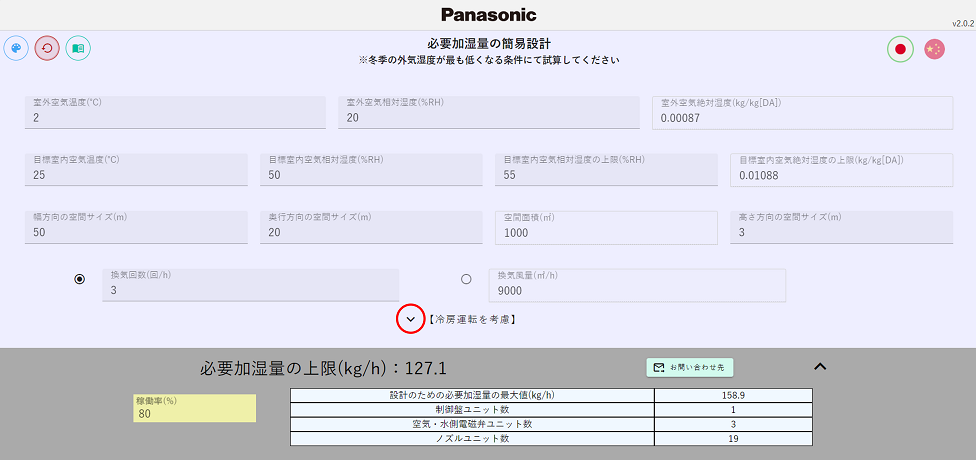Image resolution: width=976 pixels, height=460 pixels.
Task: Click the 室外空気相対湿度 input field
Action: (488, 117)
